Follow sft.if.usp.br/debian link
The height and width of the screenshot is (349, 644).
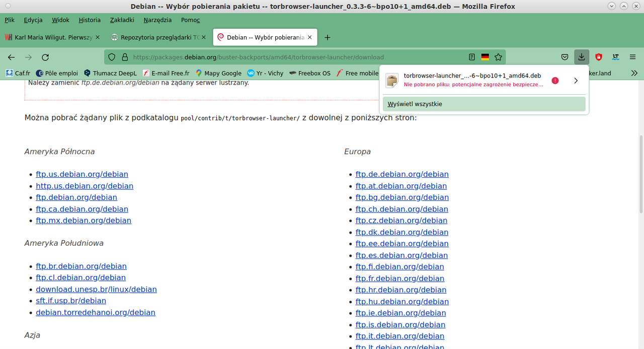(x=71, y=301)
